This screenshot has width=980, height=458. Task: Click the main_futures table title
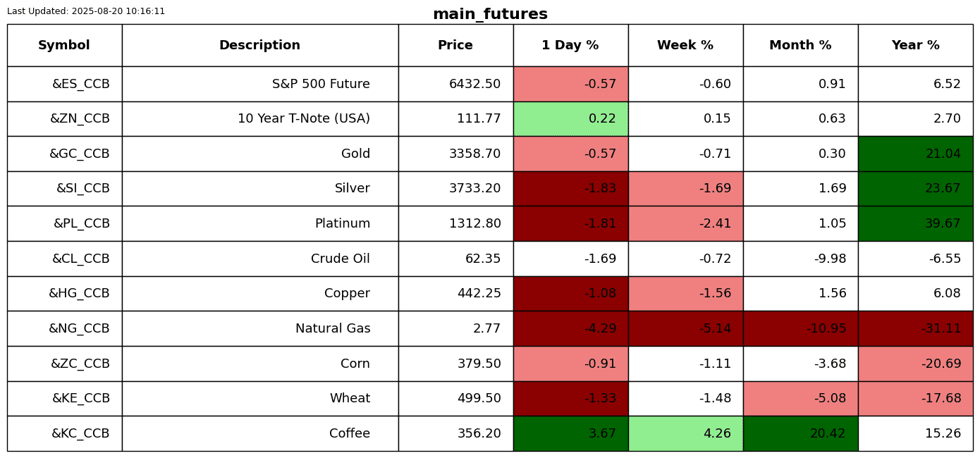point(490,14)
